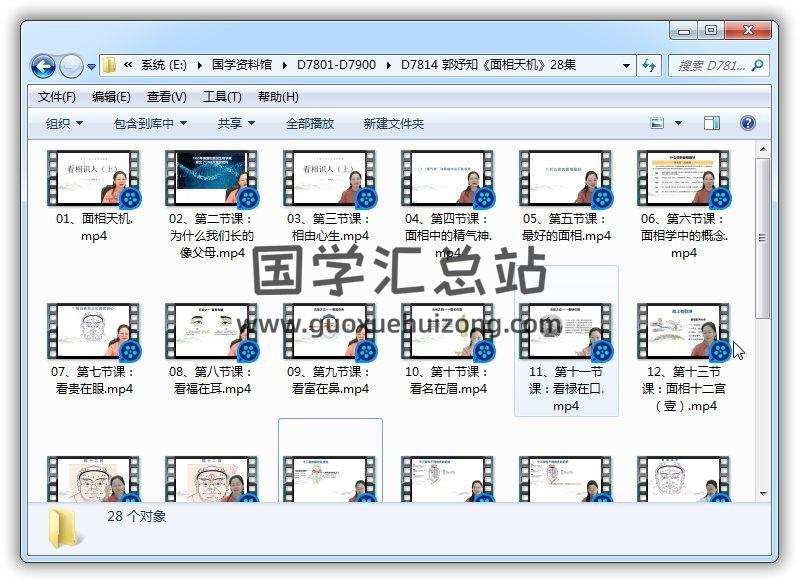This screenshot has height=583, width=799.
Task: Open the 帮助(H) menu
Action: [278, 97]
